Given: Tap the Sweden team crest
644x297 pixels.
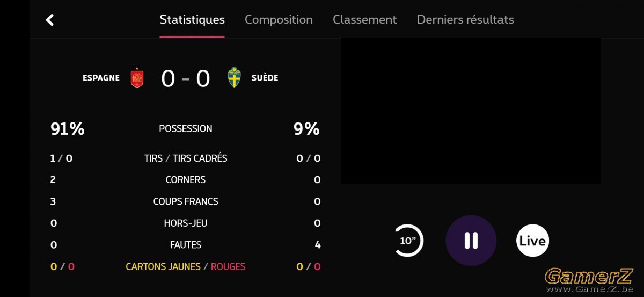Looking at the screenshot, I should pos(235,77).
